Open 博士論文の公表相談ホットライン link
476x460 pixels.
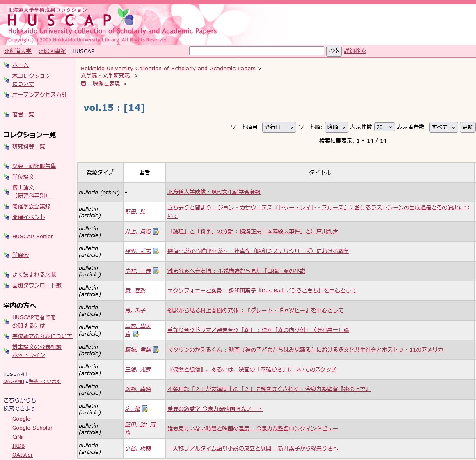[x=37, y=351]
